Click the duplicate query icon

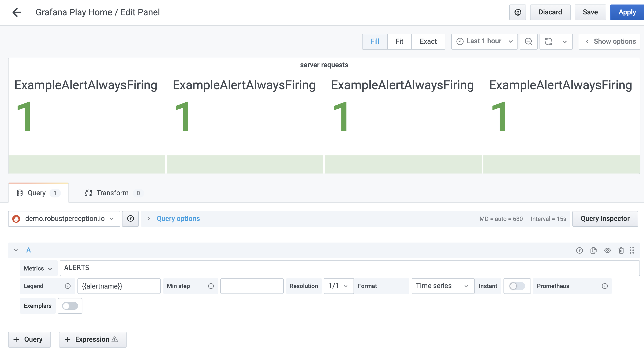[593, 250]
